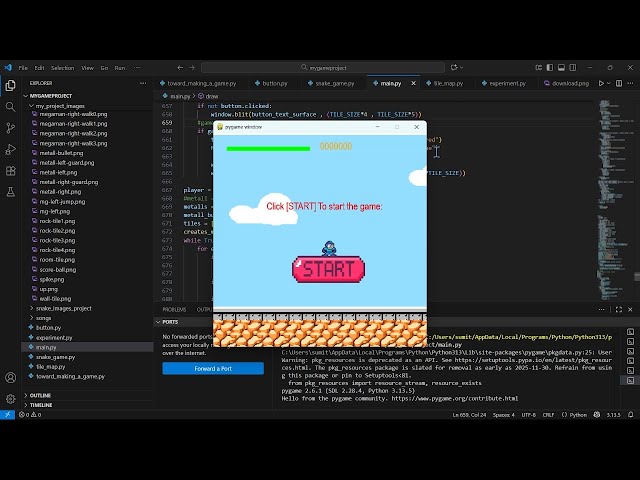
Task: Switch to the snake_game.py tab
Action: coord(331,83)
